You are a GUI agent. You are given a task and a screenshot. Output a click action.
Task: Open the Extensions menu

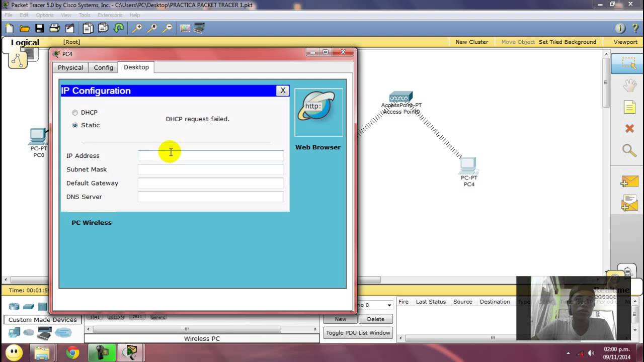[110, 15]
